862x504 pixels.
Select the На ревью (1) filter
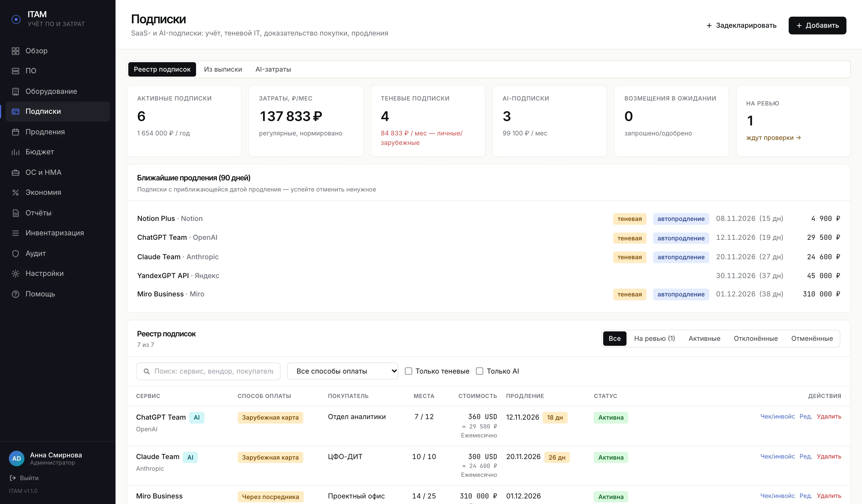(654, 339)
